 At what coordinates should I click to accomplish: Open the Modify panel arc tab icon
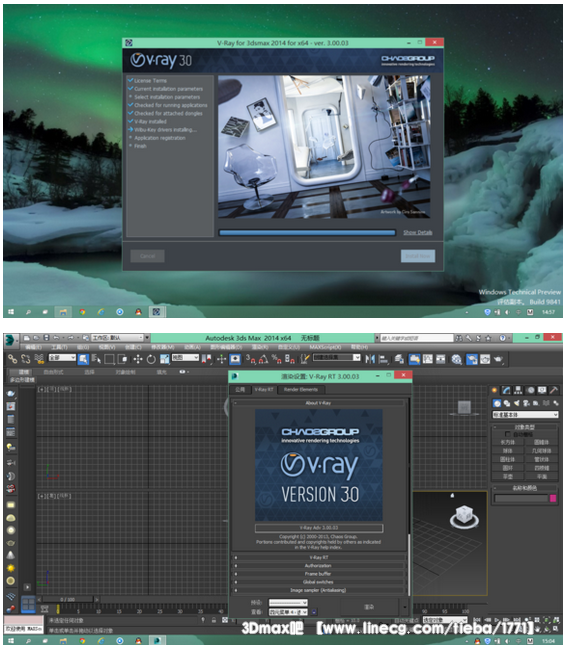click(506, 390)
